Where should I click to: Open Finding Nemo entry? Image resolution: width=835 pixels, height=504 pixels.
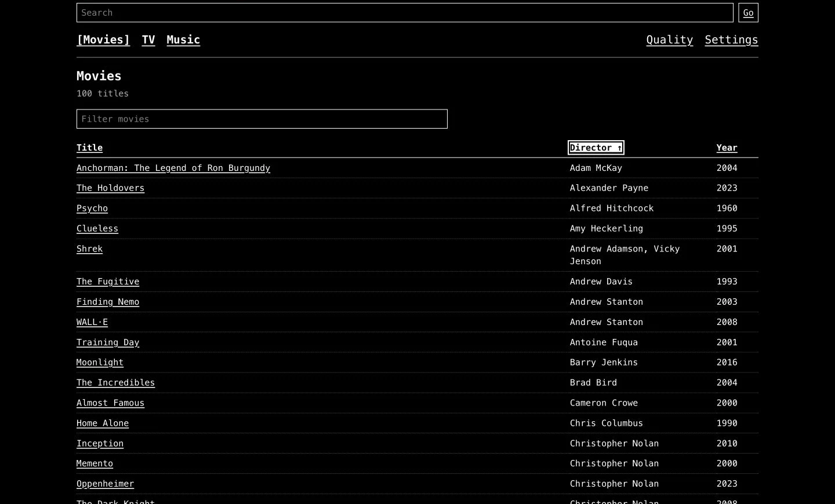(x=108, y=302)
